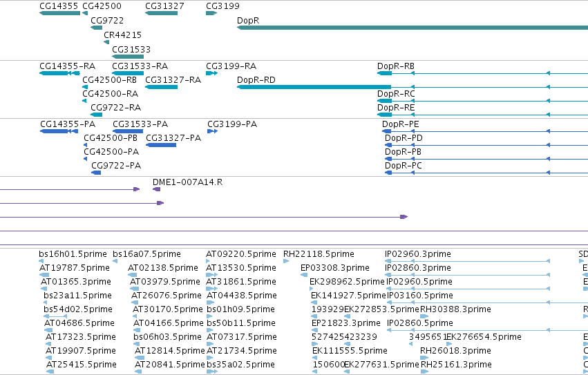Select protein CG31533-PA
The height and width of the screenshot is (375, 588).
tap(128, 131)
